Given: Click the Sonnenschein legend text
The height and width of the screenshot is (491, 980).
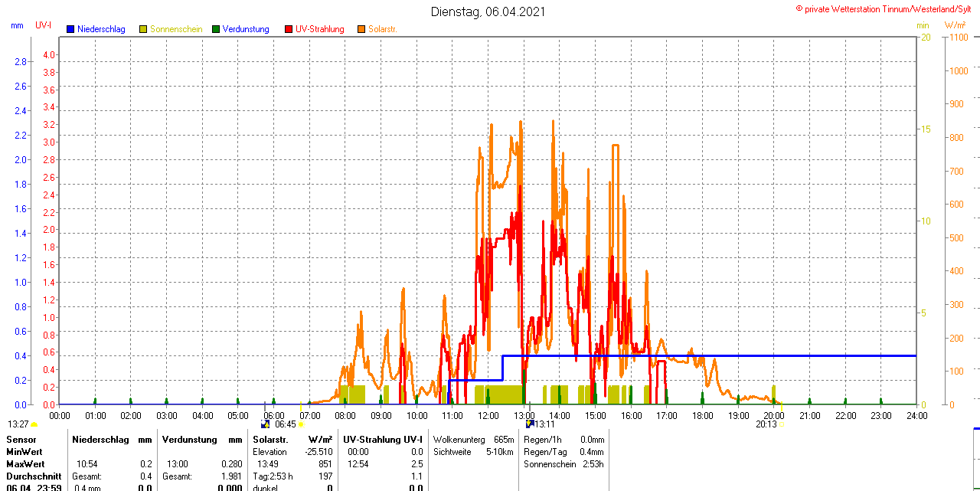Looking at the screenshot, I should 176,29.
